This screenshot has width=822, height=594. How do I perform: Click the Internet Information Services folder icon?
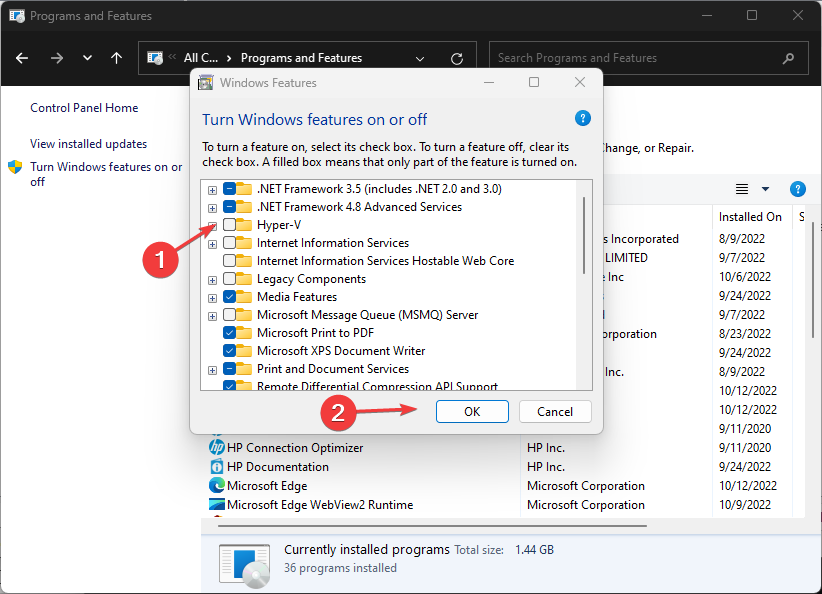tap(244, 243)
